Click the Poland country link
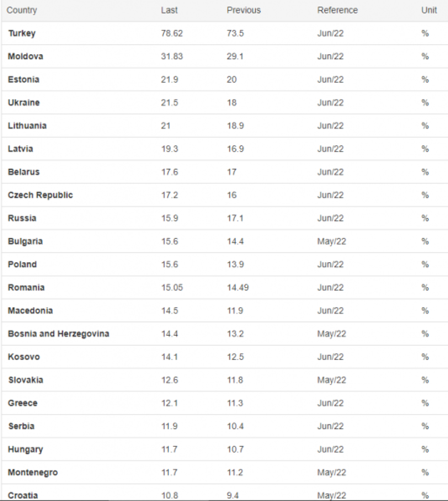The width and height of the screenshot is (448, 501). [22, 264]
